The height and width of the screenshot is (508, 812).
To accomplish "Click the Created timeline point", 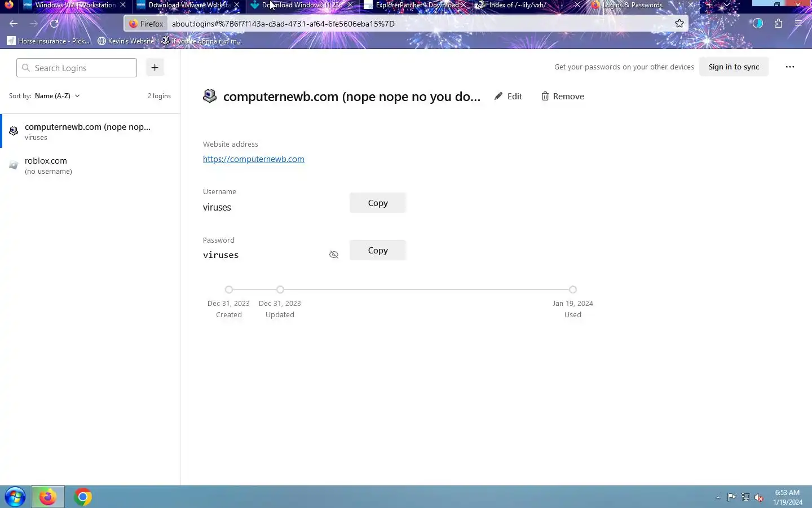I will pyautogui.click(x=228, y=290).
